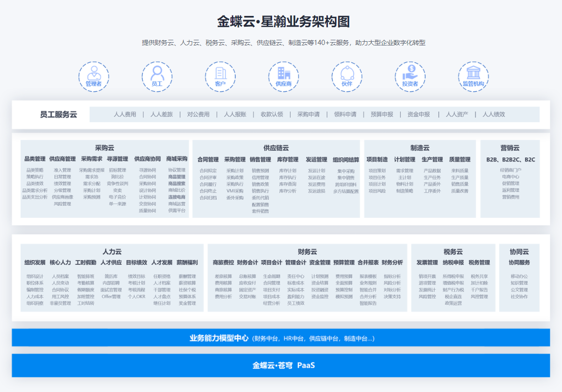
Task: Select 商旅费控 column heading
Action: (x=223, y=263)
